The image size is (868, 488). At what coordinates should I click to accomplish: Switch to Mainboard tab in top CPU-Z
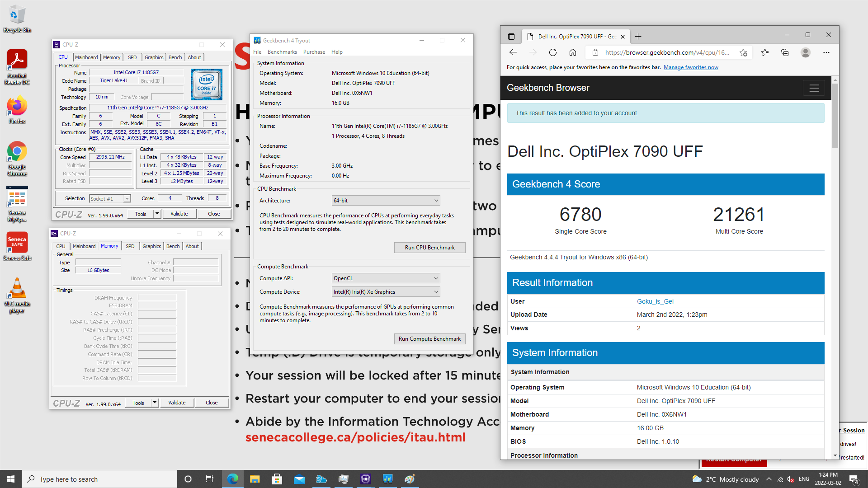[x=86, y=57]
